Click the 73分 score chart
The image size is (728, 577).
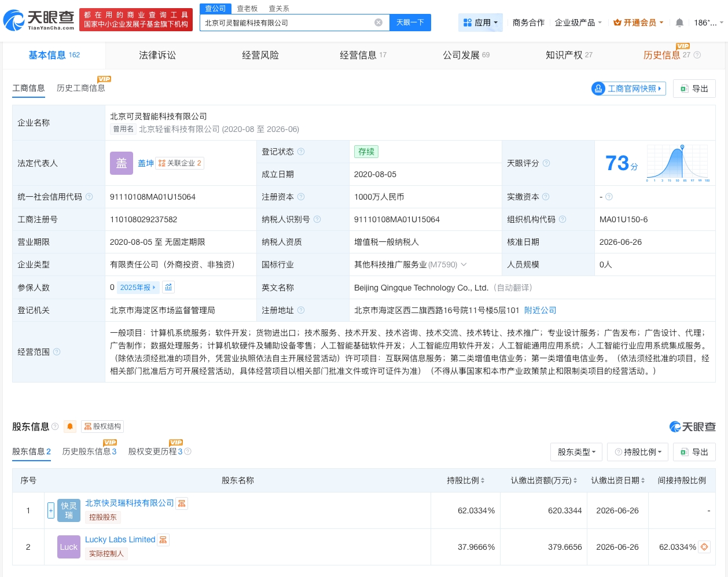click(679, 163)
